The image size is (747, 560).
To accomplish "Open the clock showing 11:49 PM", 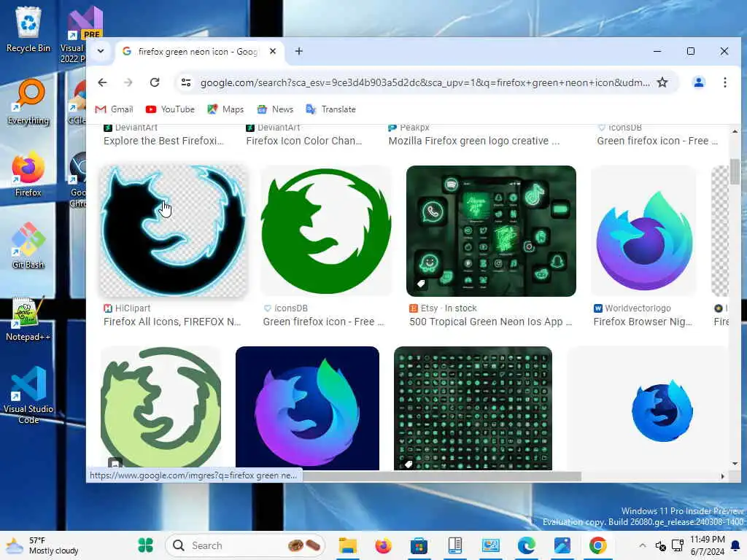I will (707, 545).
